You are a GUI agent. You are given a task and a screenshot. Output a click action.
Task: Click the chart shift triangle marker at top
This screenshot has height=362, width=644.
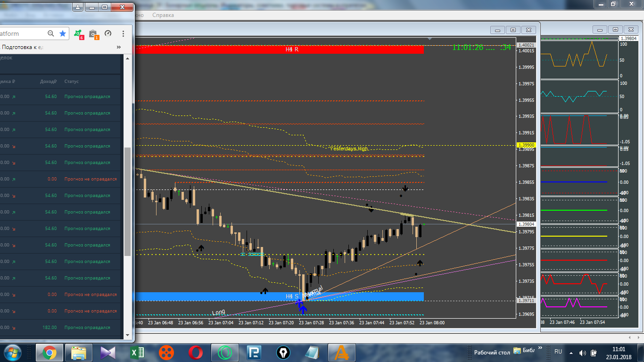tap(429, 38)
